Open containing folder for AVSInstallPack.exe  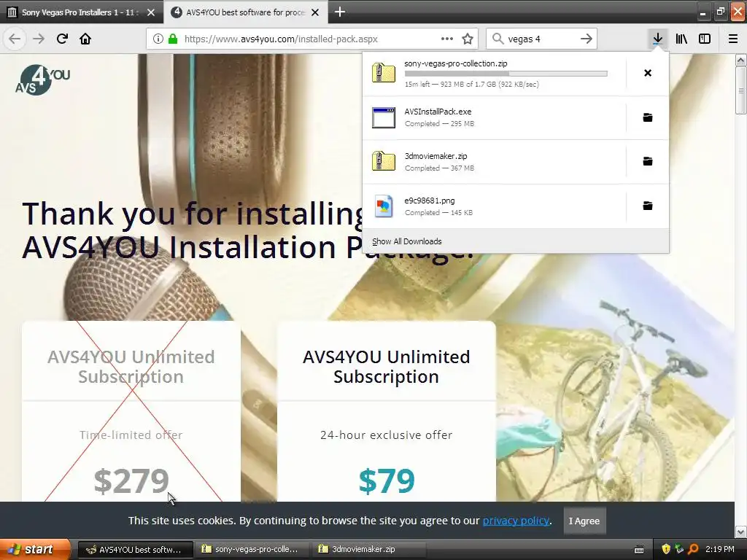pos(648,117)
